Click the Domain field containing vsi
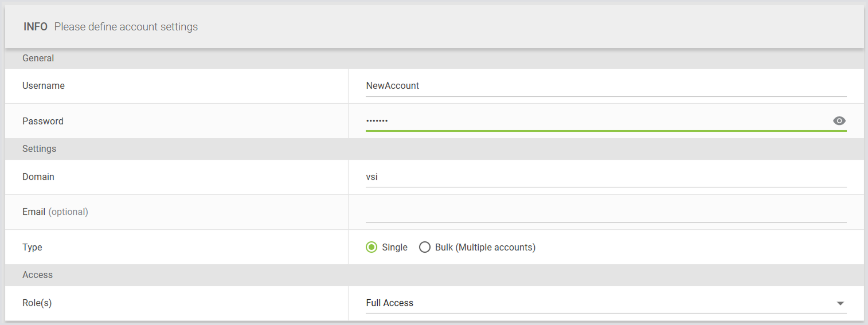 605,177
